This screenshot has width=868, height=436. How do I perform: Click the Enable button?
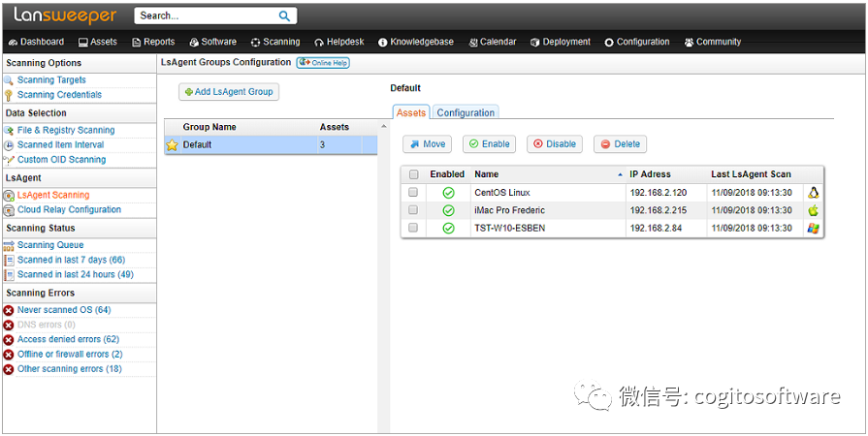[x=490, y=143]
